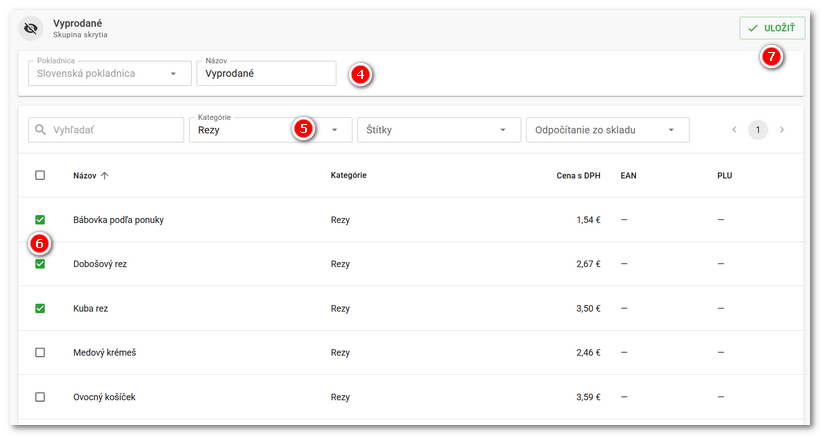Click price 3,59 €
Image resolution: width=821 pixels, height=436 pixels.
click(x=589, y=397)
